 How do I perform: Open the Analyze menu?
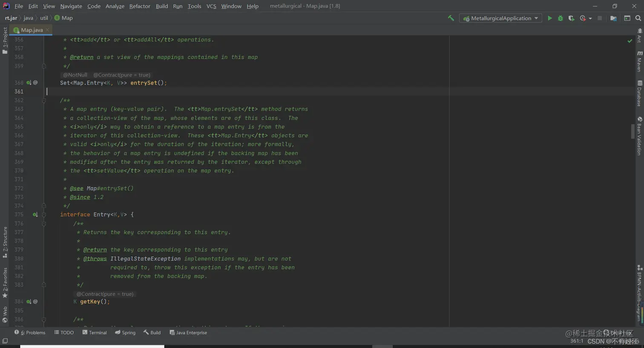[115, 6]
